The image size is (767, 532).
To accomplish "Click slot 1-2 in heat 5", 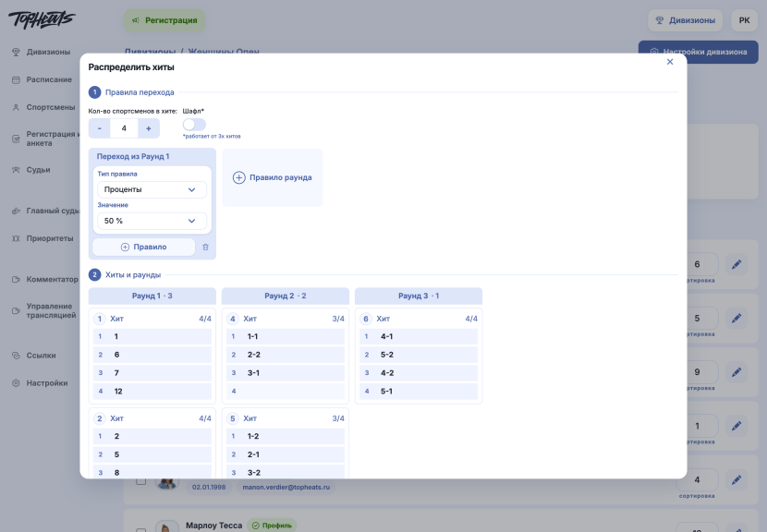I will pos(286,436).
